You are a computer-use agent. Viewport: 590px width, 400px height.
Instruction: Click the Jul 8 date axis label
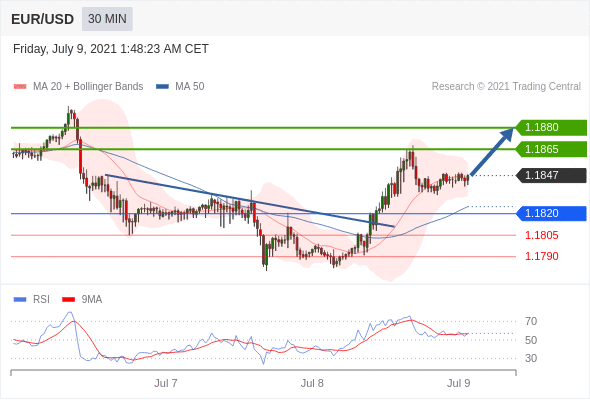(312, 383)
